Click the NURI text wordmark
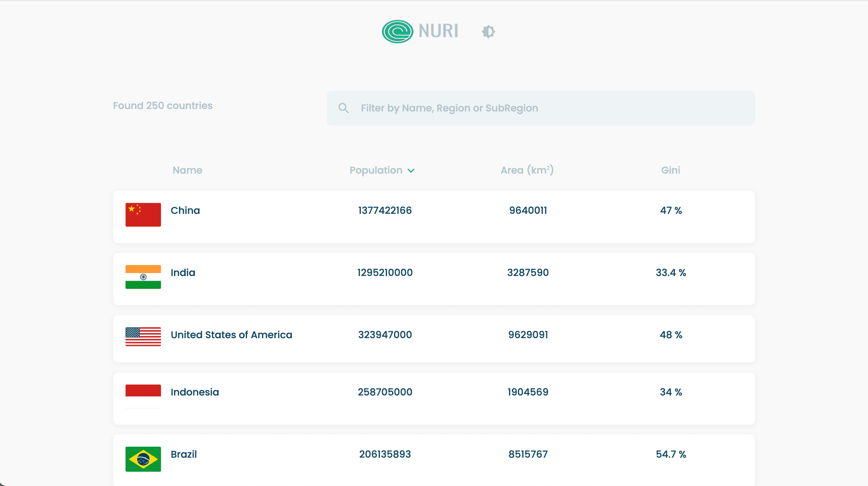Screen dimensions: 868x486 [x=438, y=31]
